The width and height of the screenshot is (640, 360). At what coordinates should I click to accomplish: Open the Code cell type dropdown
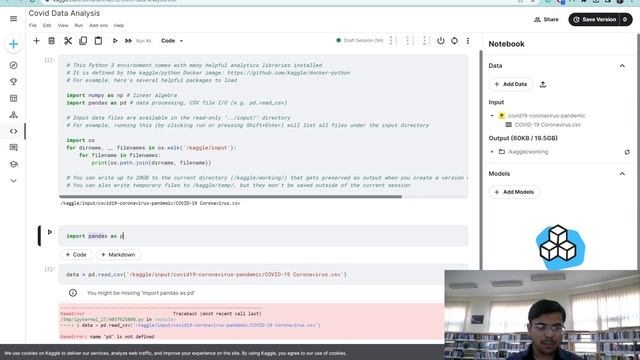(x=172, y=41)
